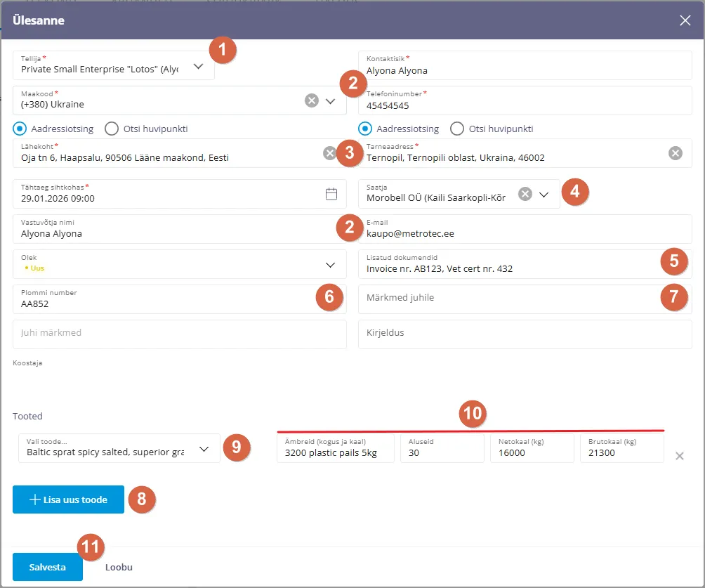This screenshot has width=705, height=588.
Task: Select left Otsi huvipunkti radio option
Action: pos(111,129)
